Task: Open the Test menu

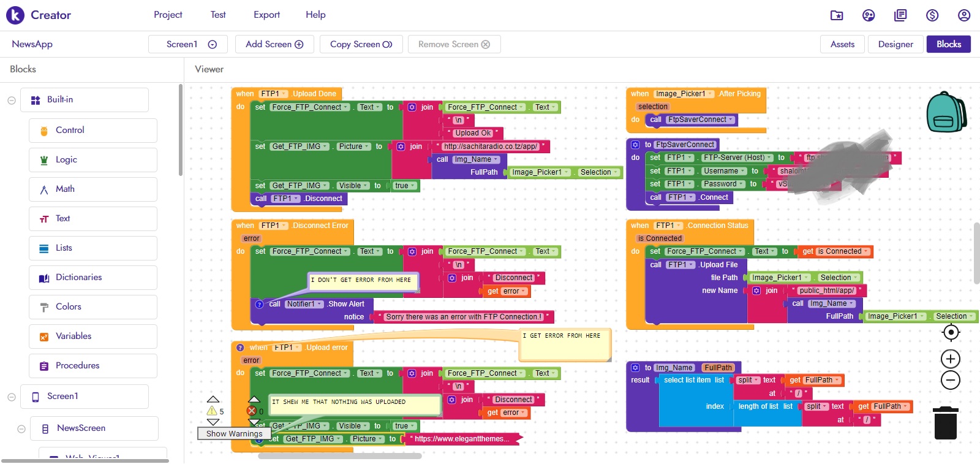Action: 218,15
